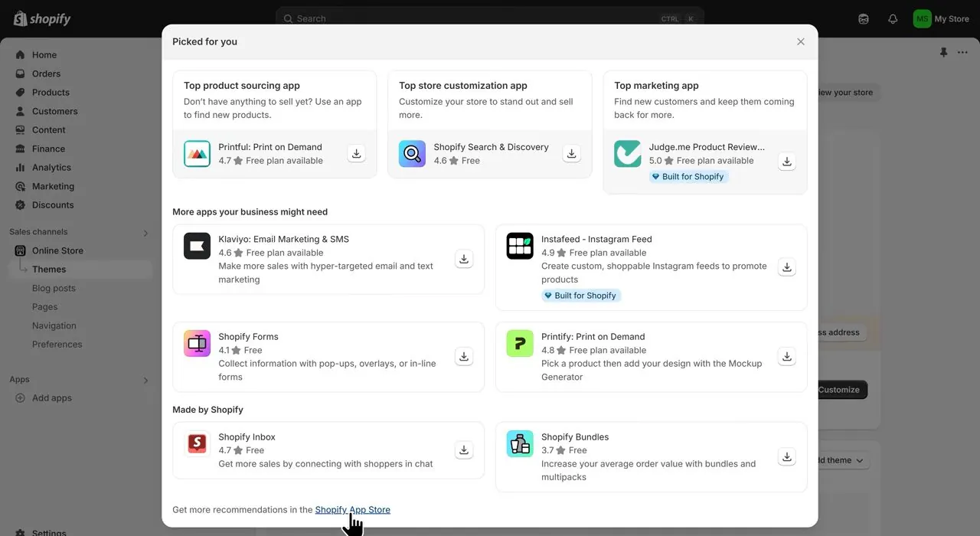
Task: Close the Picked for you dialog
Action: coord(801,42)
